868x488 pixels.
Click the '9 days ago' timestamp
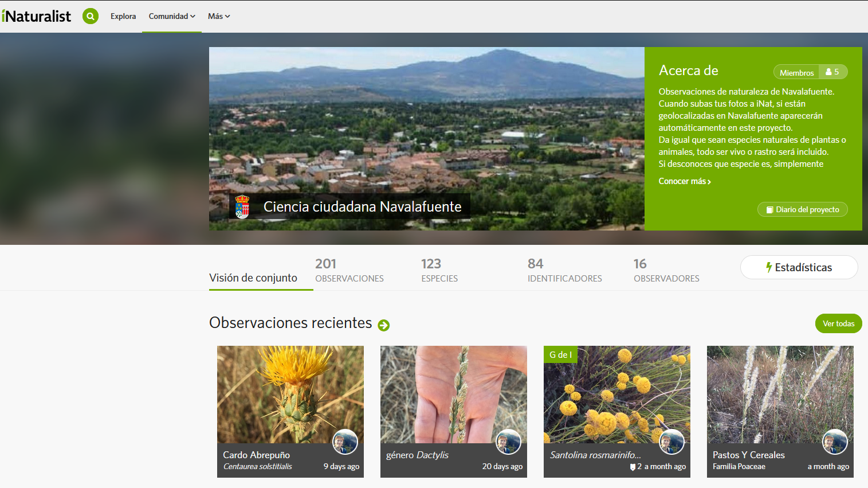[x=341, y=467]
